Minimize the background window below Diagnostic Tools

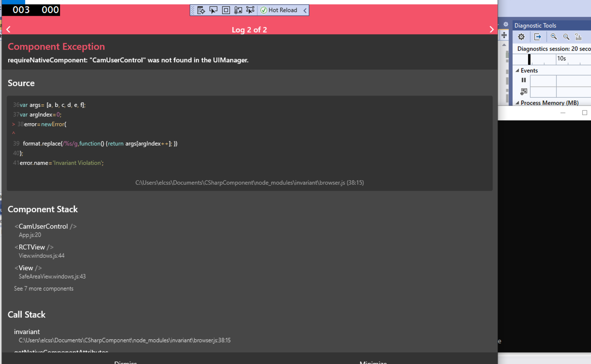point(563,113)
